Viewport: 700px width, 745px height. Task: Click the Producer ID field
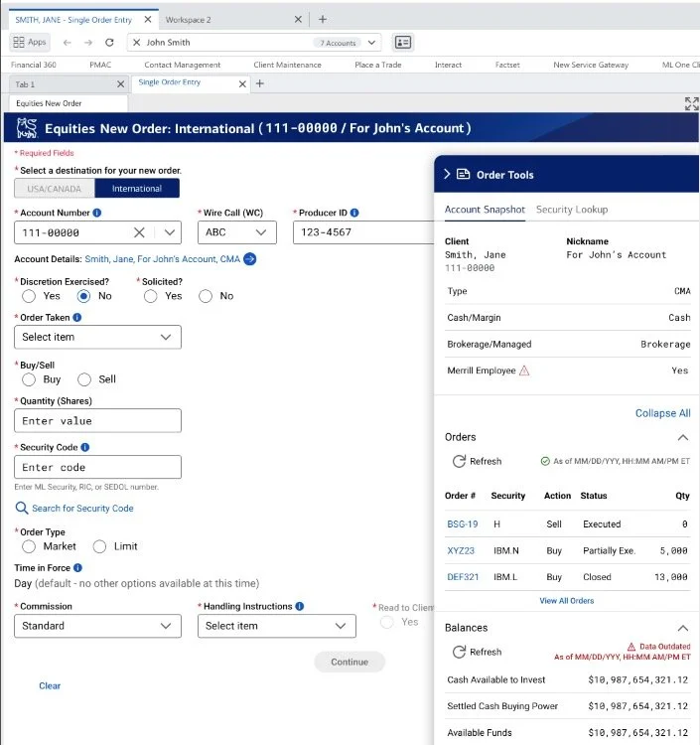point(363,232)
